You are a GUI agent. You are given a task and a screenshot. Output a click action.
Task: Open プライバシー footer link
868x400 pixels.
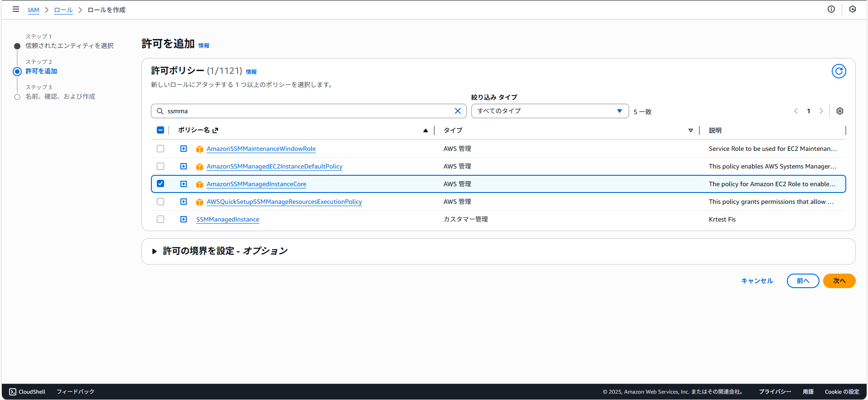point(775,392)
